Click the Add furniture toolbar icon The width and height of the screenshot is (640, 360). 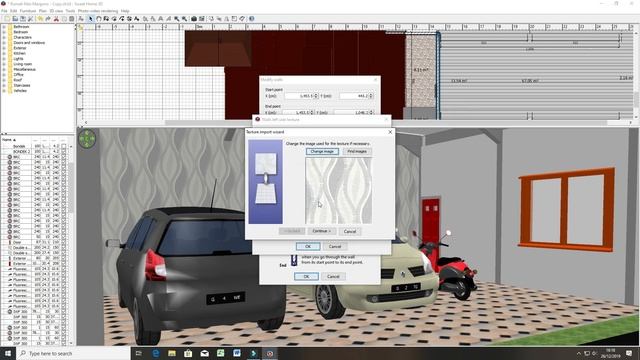pyautogui.click(x=81, y=19)
